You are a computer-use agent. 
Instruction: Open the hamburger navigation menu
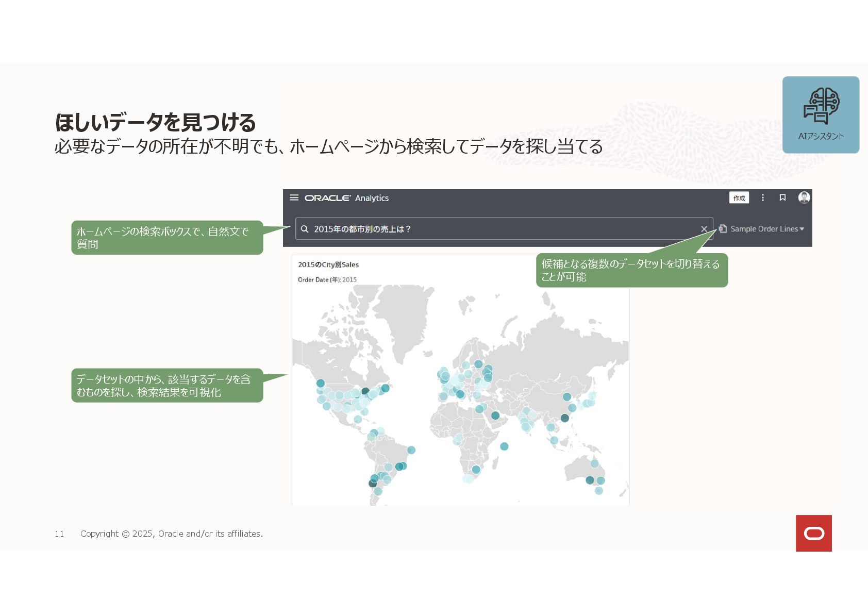tap(294, 197)
